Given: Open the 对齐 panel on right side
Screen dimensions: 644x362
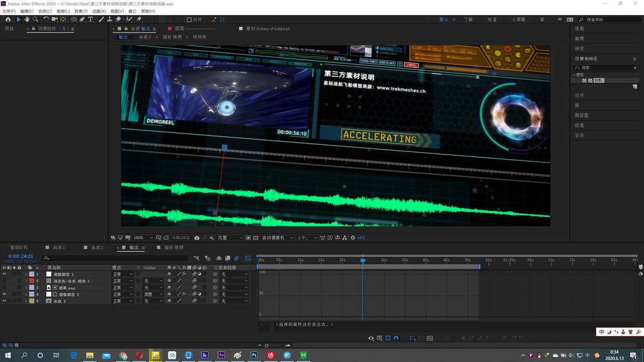Looking at the screenshot, I should coord(579,95).
